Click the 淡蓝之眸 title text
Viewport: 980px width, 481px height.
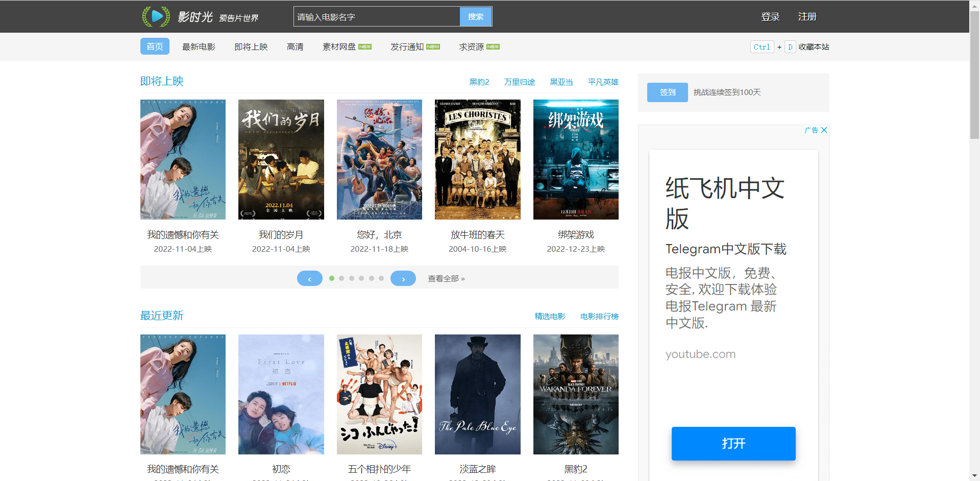pos(478,469)
